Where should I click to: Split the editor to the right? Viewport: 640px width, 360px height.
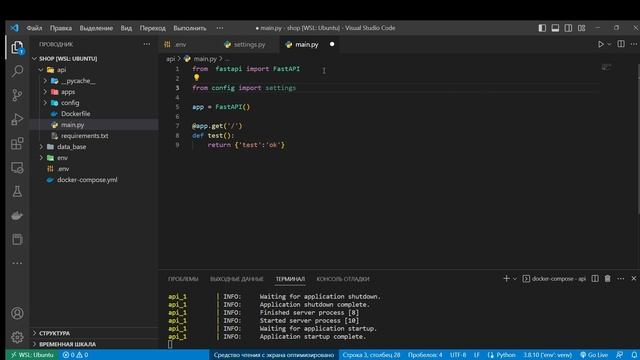click(621, 44)
